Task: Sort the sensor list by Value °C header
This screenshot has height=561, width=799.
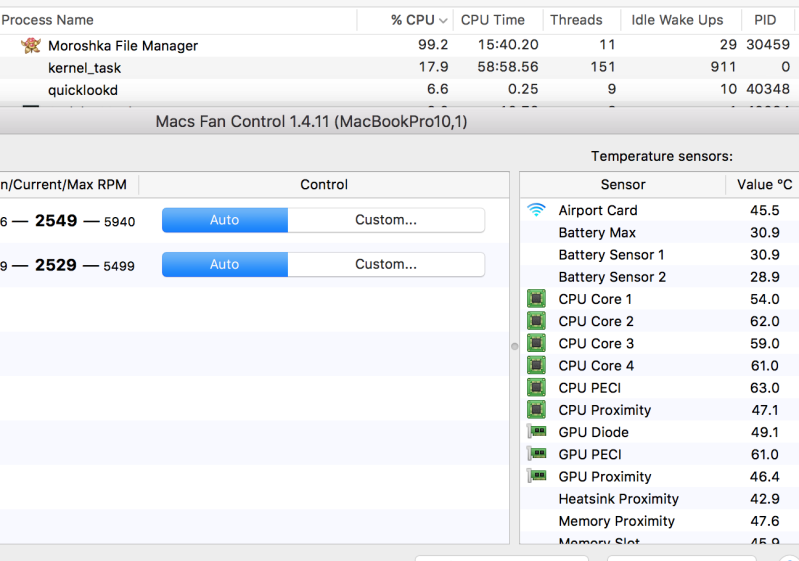Action: (x=764, y=184)
